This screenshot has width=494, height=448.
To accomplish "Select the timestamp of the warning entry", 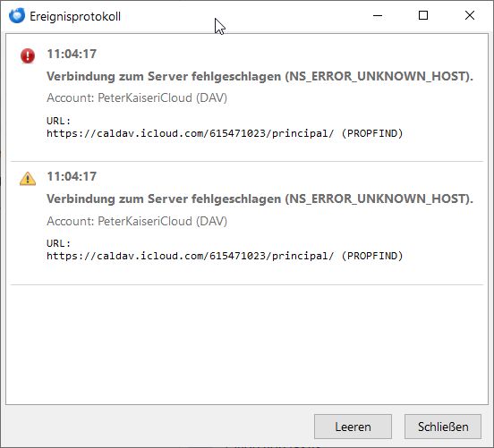I will pyautogui.click(x=72, y=176).
